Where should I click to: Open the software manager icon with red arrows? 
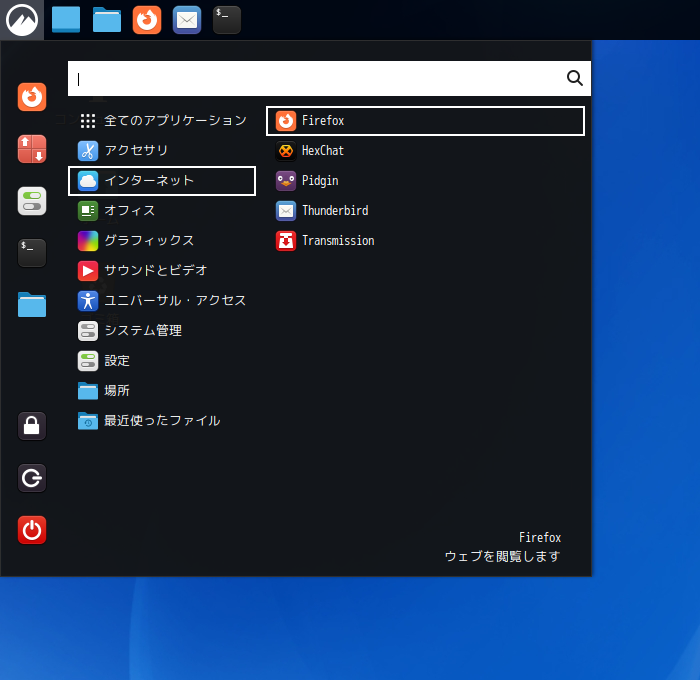[x=32, y=149]
